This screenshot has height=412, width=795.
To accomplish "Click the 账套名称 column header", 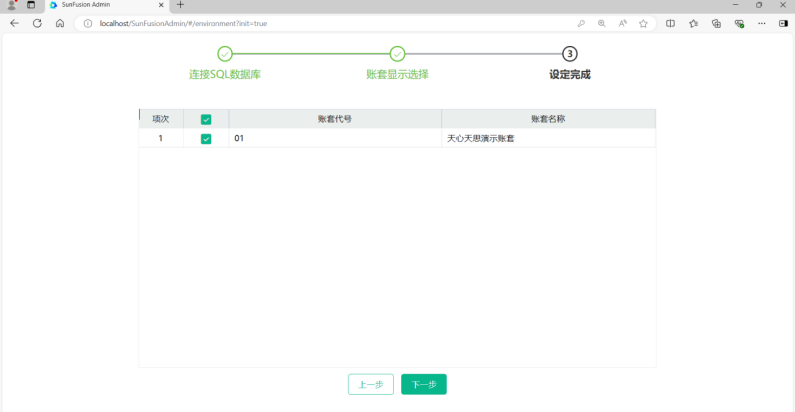I will pos(548,119).
